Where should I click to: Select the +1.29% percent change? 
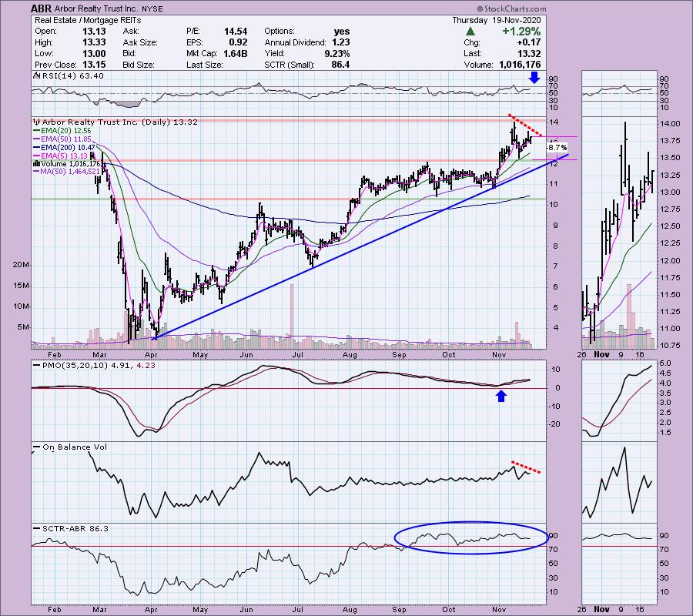pos(521,32)
